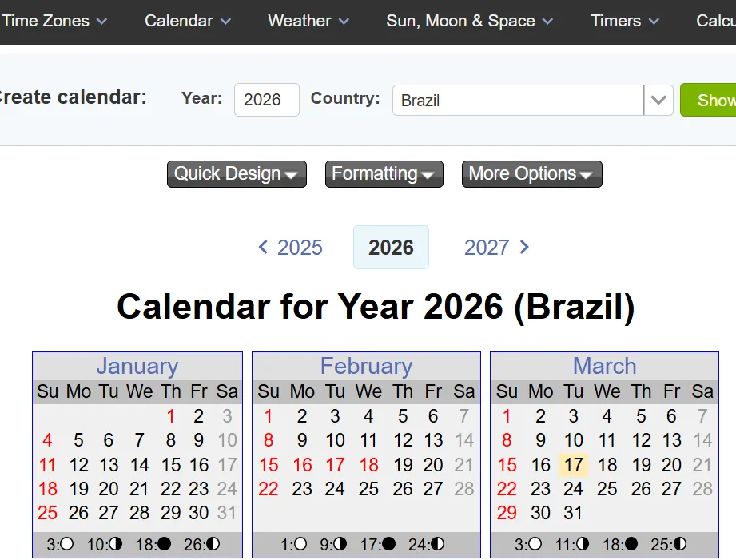Open the Sun, Moon & Space menu
Viewport: 736px width, 560px height.
[x=469, y=21]
